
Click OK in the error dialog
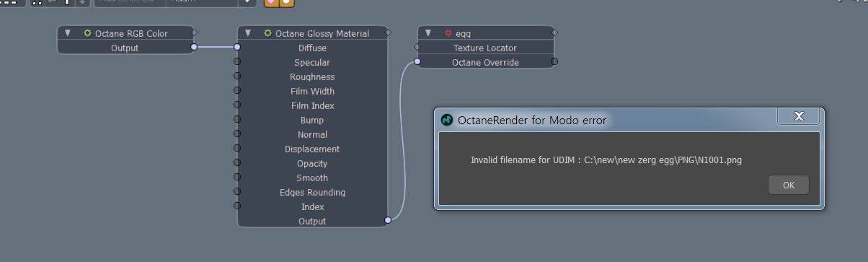pos(789,185)
